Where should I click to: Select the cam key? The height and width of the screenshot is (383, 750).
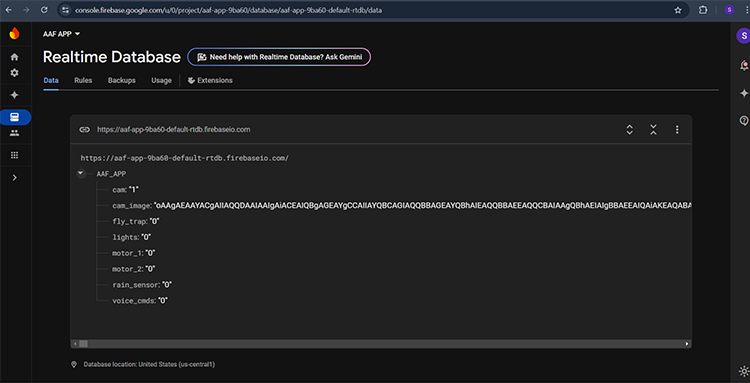[x=119, y=190]
